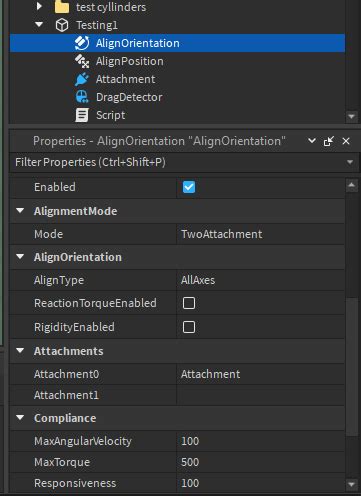Click the Testing1 part cube icon

tap(62, 25)
